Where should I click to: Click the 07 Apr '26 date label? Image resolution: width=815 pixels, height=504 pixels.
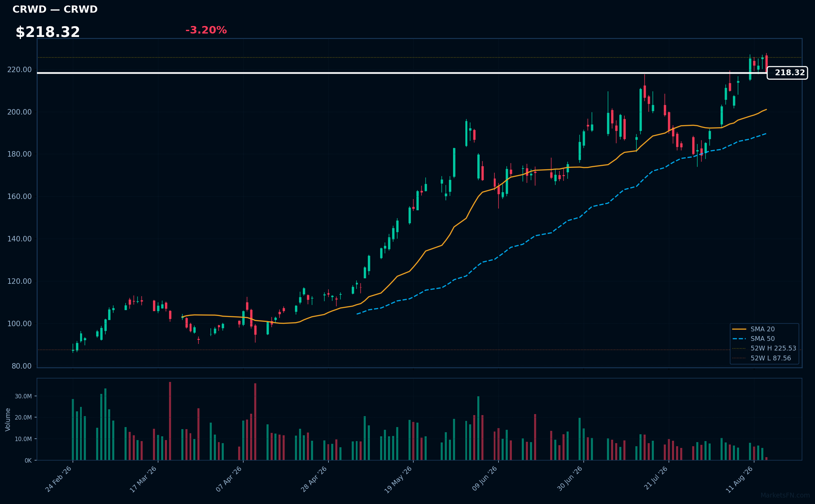[x=229, y=479]
